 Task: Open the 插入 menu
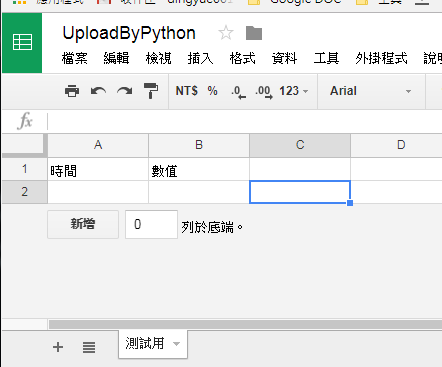[200, 58]
